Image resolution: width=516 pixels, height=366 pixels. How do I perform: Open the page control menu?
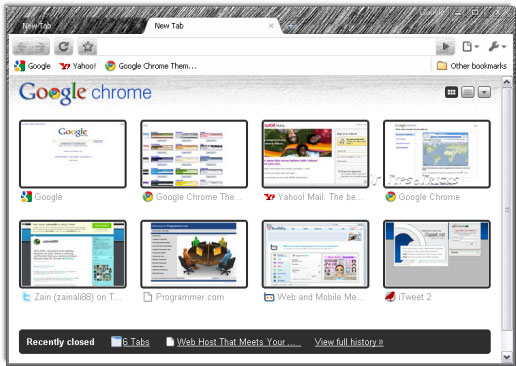(x=470, y=47)
